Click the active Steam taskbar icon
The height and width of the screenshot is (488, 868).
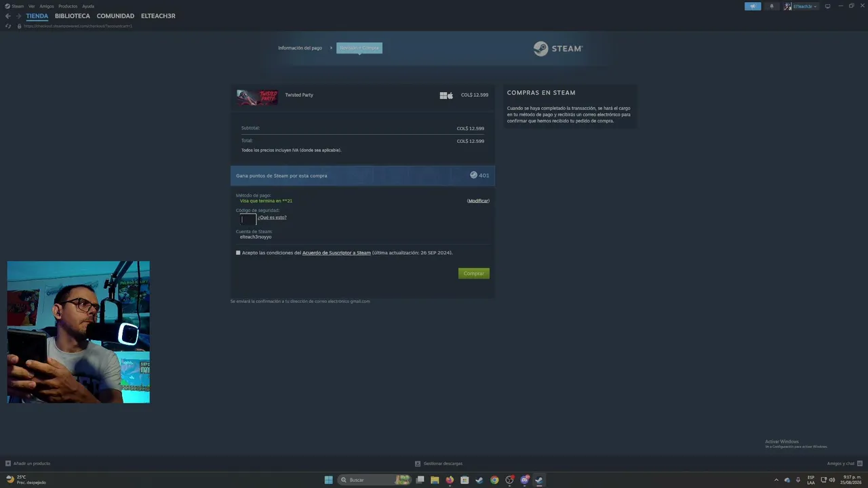click(539, 480)
